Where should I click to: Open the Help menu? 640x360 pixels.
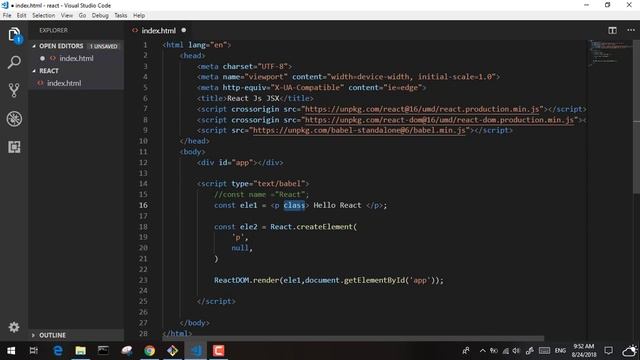click(x=139, y=16)
